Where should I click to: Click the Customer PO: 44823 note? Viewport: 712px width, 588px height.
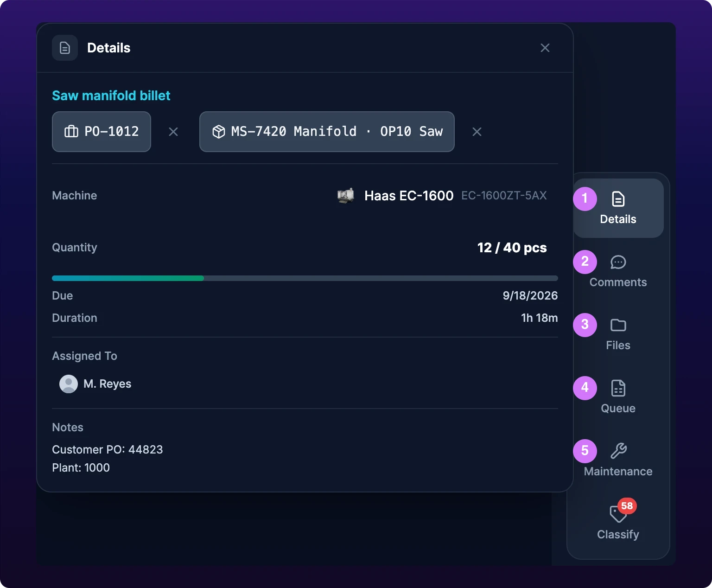pos(108,450)
